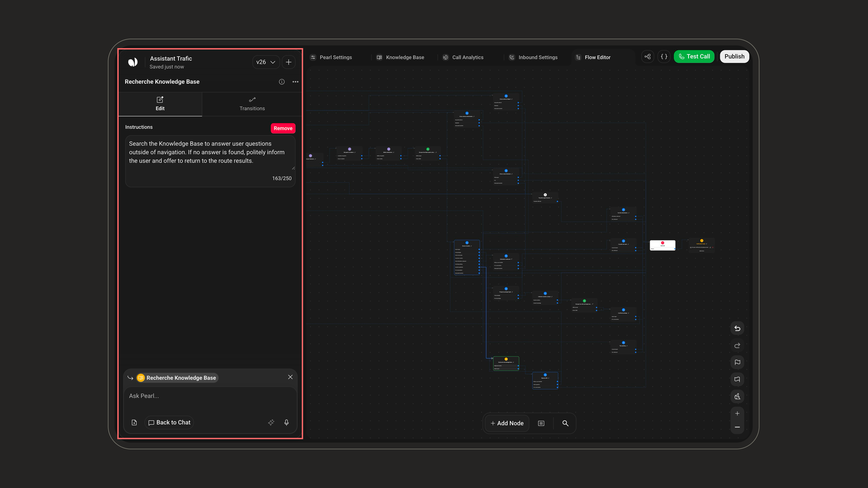The image size is (868, 488).
Task: Select the Collecter numéro contact node
Action: [545, 298]
